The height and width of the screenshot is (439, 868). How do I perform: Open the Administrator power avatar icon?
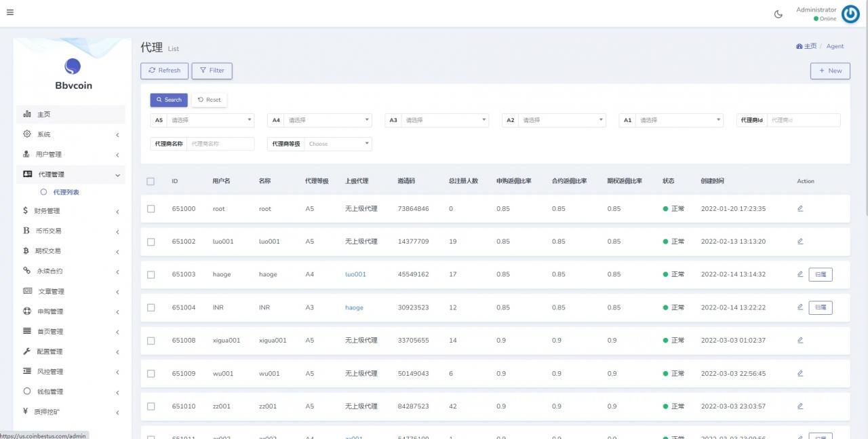pyautogui.click(x=850, y=14)
